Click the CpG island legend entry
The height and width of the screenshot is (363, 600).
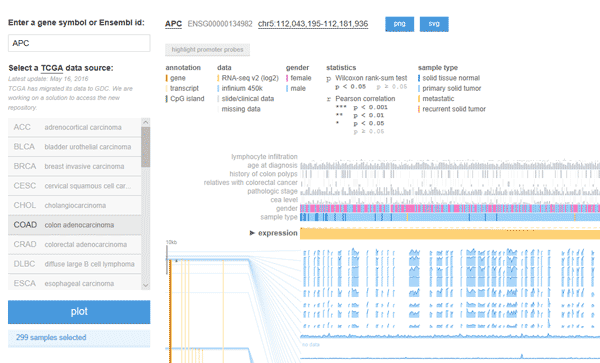(185, 99)
